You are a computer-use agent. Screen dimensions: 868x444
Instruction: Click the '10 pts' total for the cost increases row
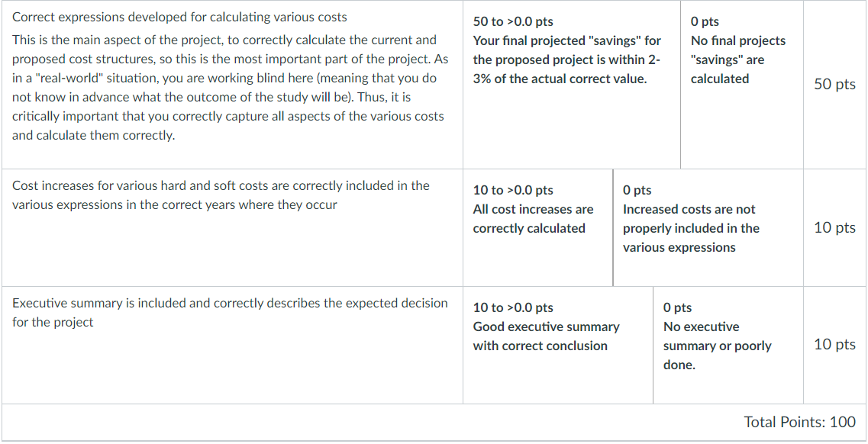(834, 227)
